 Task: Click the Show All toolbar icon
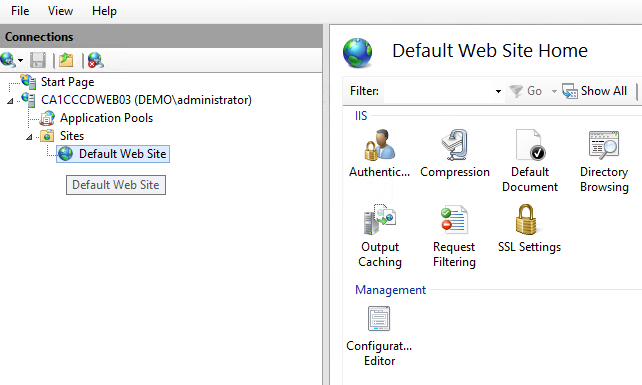(570, 91)
